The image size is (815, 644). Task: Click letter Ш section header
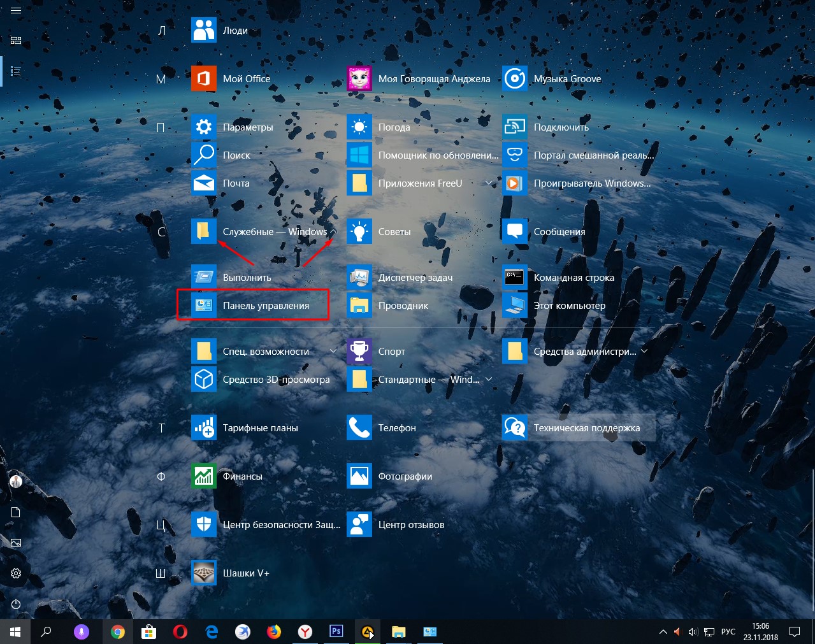[161, 573]
